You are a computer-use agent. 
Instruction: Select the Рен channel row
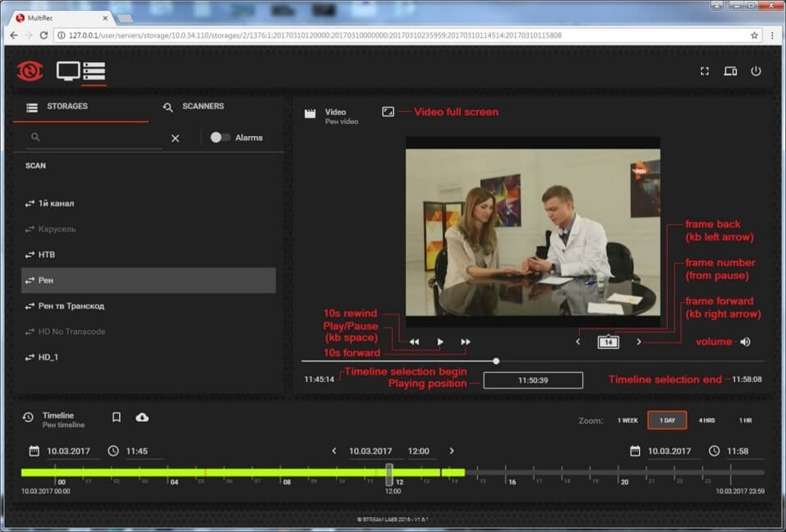[x=149, y=280]
